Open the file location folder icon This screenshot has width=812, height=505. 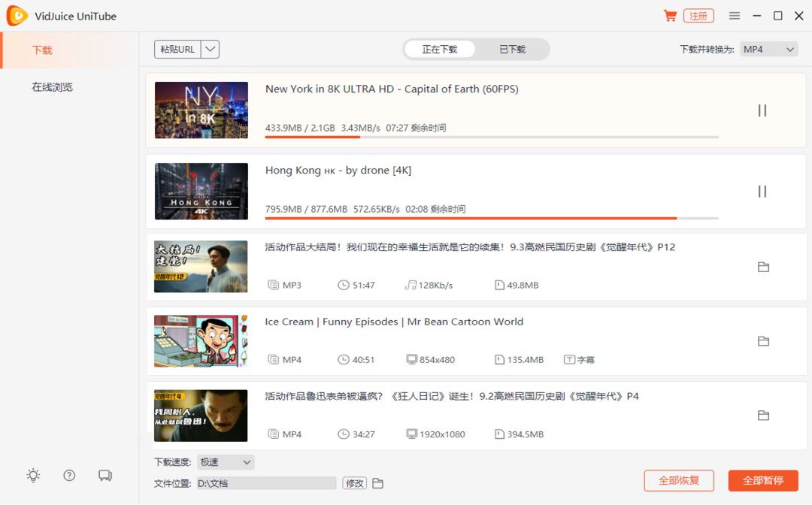point(378,483)
